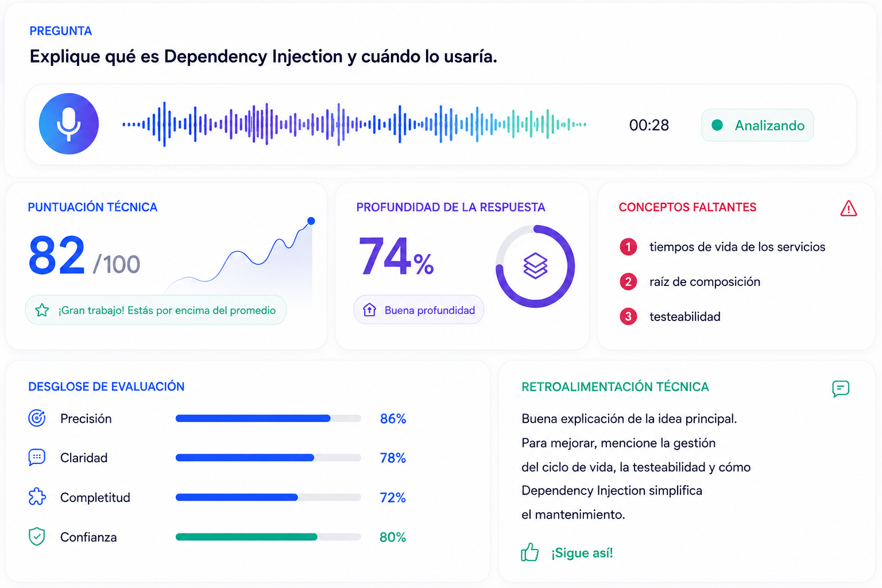The image size is (882, 588).
Task: Click the Precisión progress bar
Action: pos(268,419)
